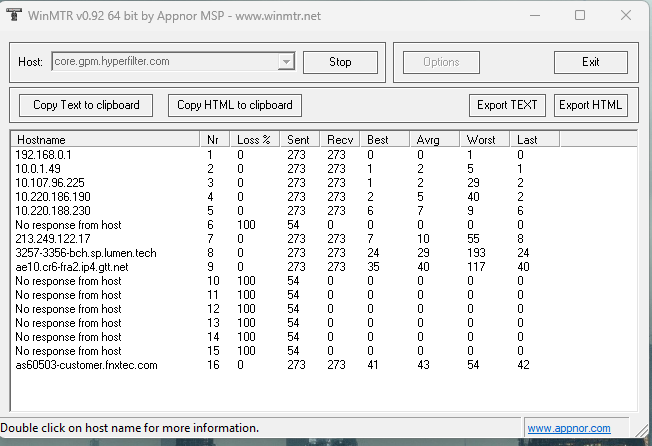The height and width of the screenshot is (446, 652).
Task: Click Copy Text to clipboard button
Action: point(86,105)
